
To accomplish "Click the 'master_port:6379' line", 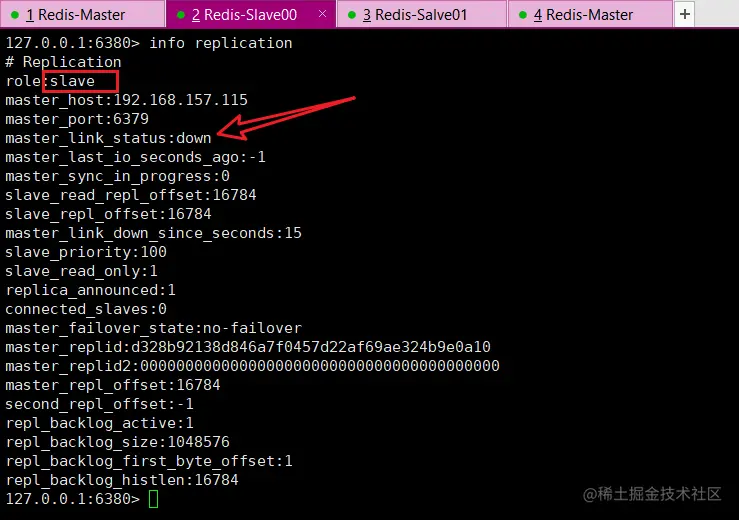I will (77, 119).
